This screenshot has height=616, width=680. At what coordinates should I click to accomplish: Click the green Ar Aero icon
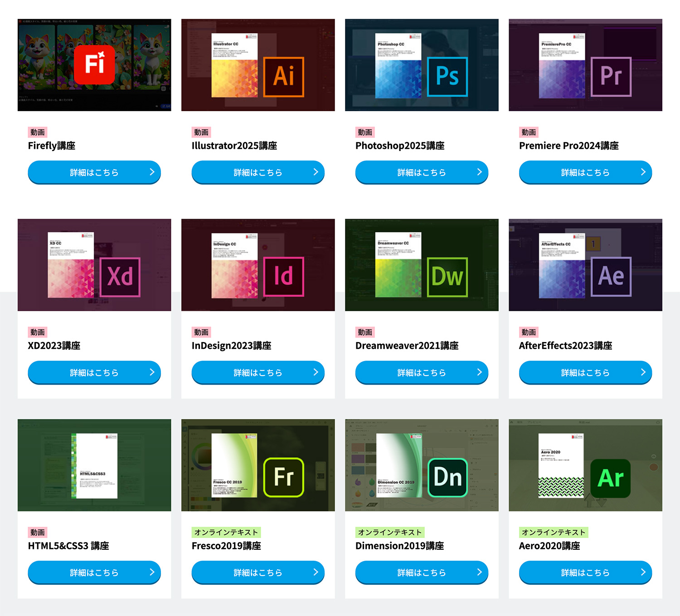click(x=611, y=478)
